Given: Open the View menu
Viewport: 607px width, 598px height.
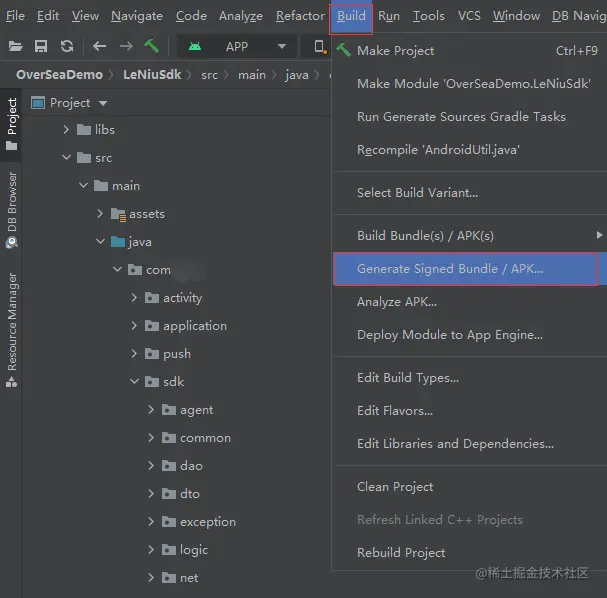Looking at the screenshot, I should [x=85, y=16].
